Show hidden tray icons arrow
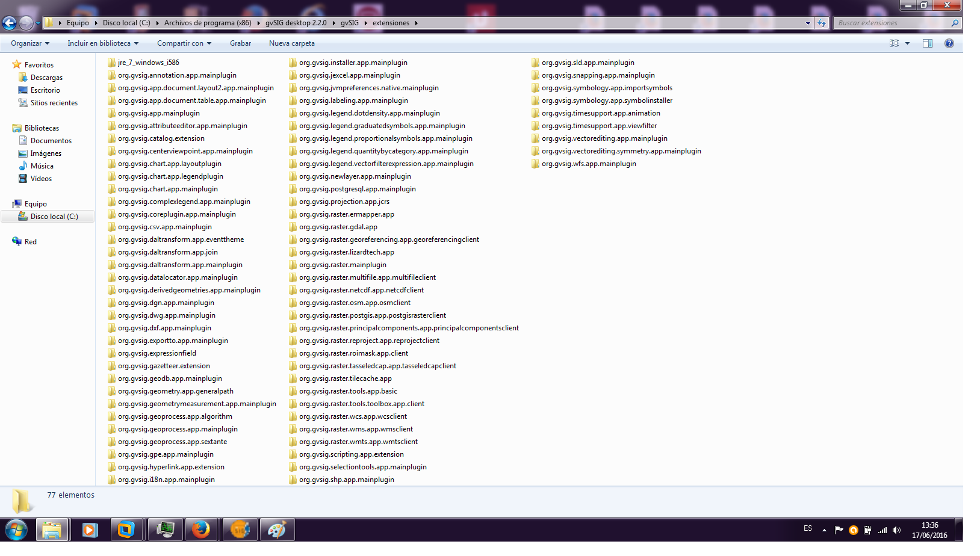This screenshot has height=556, width=980. coord(824,530)
